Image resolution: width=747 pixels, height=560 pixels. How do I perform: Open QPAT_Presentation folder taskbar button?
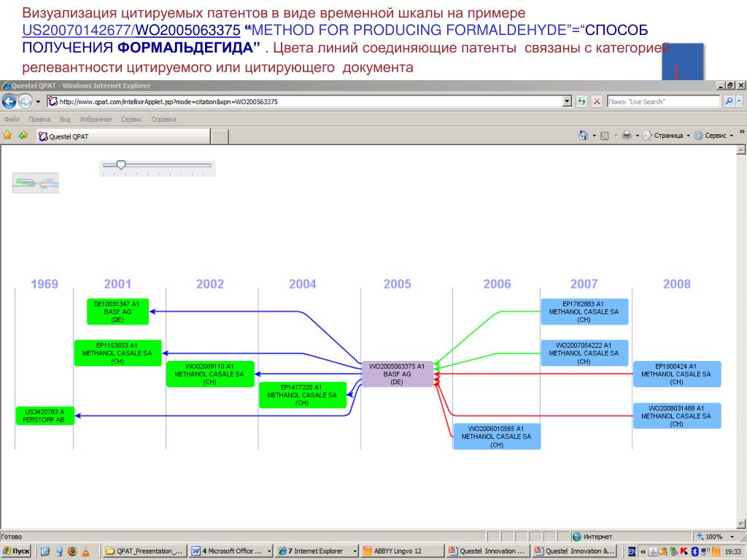144,551
